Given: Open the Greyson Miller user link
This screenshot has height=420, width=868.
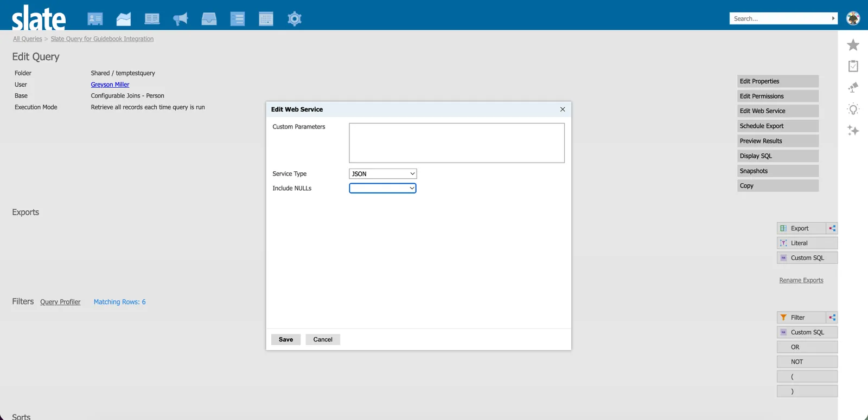Looking at the screenshot, I should point(110,85).
